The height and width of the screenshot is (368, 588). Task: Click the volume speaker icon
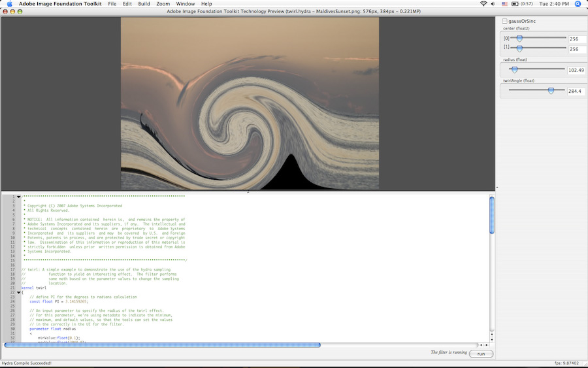click(x=494, y=4)
